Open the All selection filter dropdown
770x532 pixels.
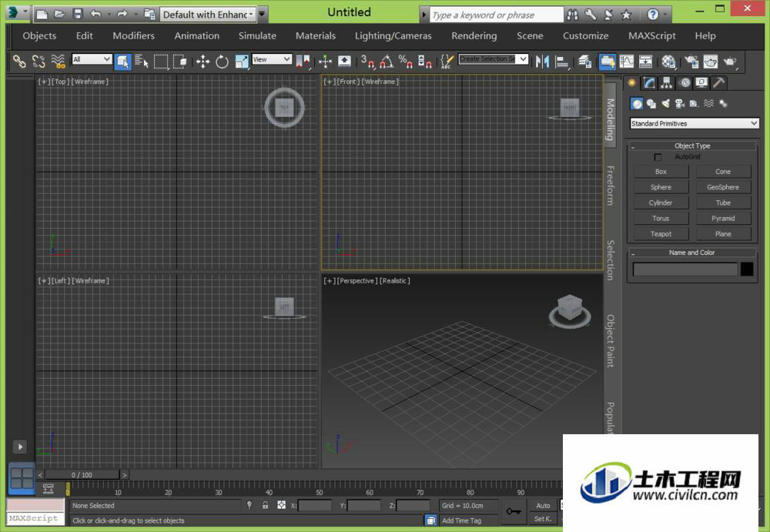[92, 59]
